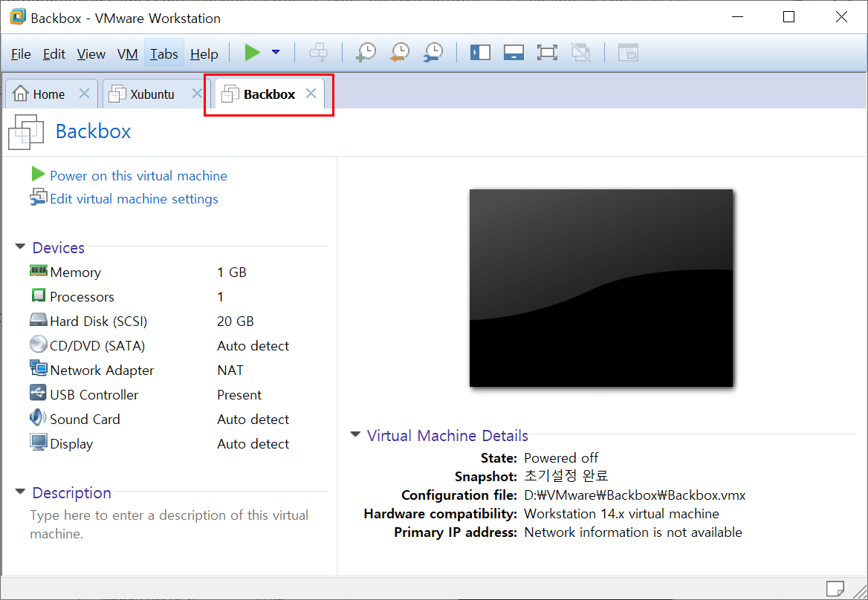The width and height of the screenshot is (868, 600).
Task: Select the Network Adapter device row
Action: tap(160, 370)
